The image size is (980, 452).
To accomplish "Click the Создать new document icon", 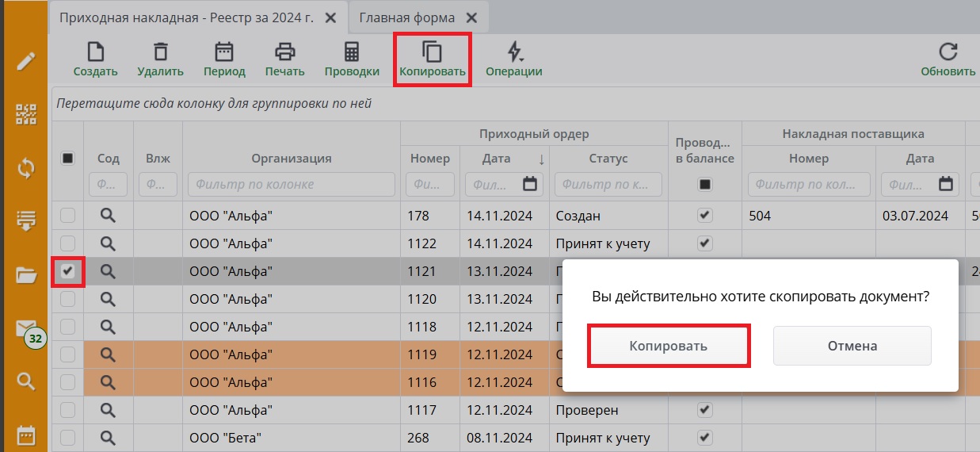I will 95,53.
